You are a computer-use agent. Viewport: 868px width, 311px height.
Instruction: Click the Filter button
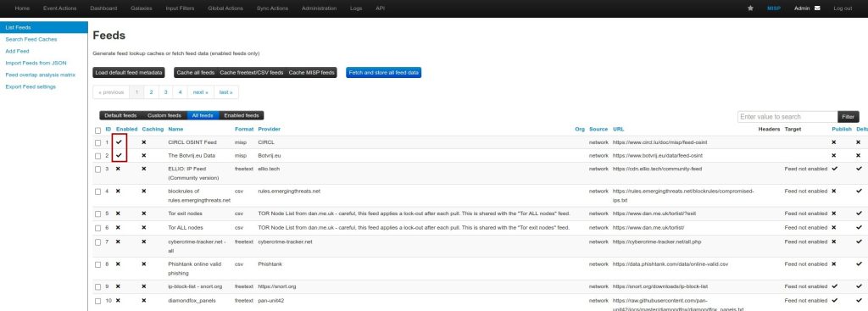[848, 117]
